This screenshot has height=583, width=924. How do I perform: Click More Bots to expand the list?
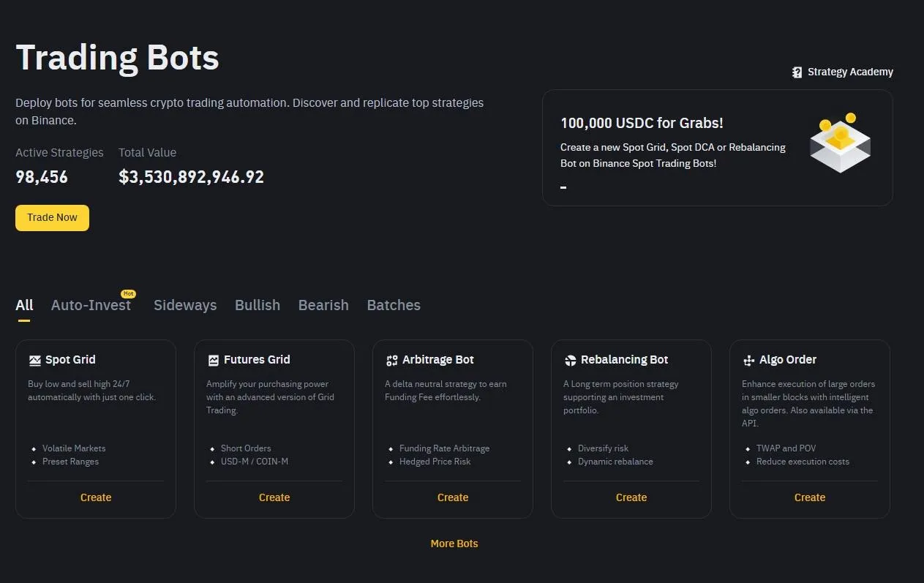pyautogui.click(x=454, y=543)
